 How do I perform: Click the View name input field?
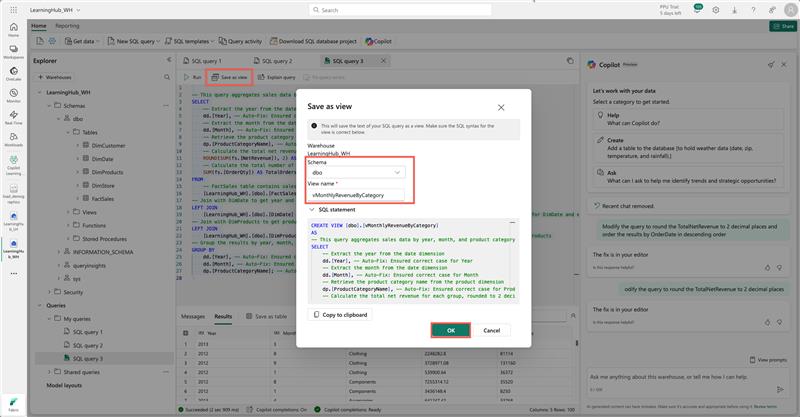click(x=356, y=195)
